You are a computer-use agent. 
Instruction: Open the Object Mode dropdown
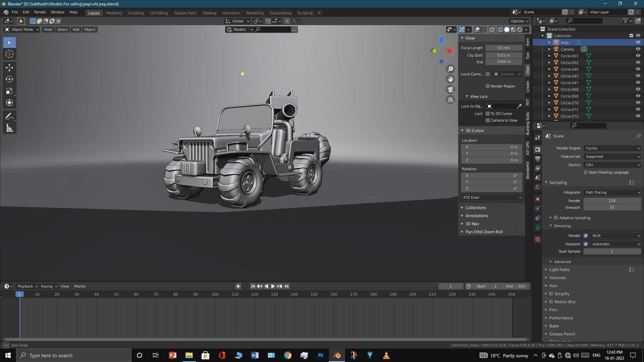pyautogui.click(x=21, y=29)
